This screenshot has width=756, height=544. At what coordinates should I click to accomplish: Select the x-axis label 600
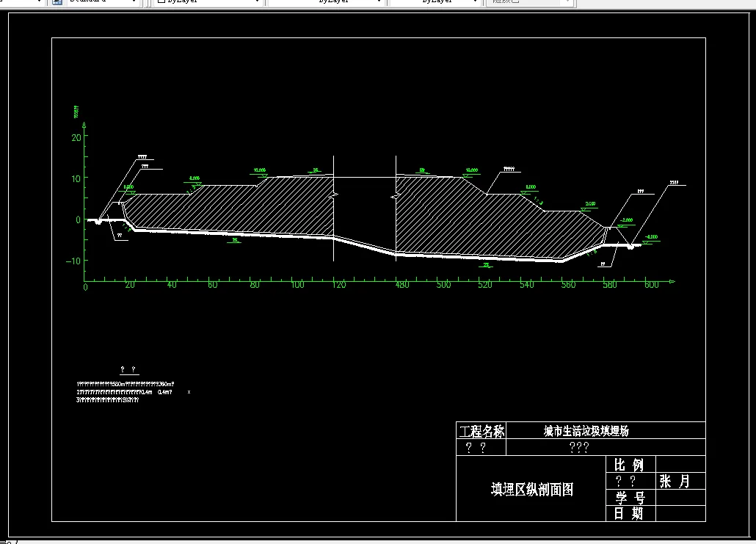[651, 285]
